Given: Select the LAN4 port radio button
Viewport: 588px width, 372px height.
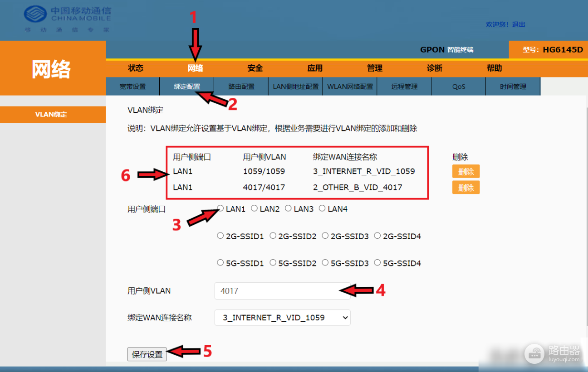Looking at the screenshot, I should (x=322, y=208).
